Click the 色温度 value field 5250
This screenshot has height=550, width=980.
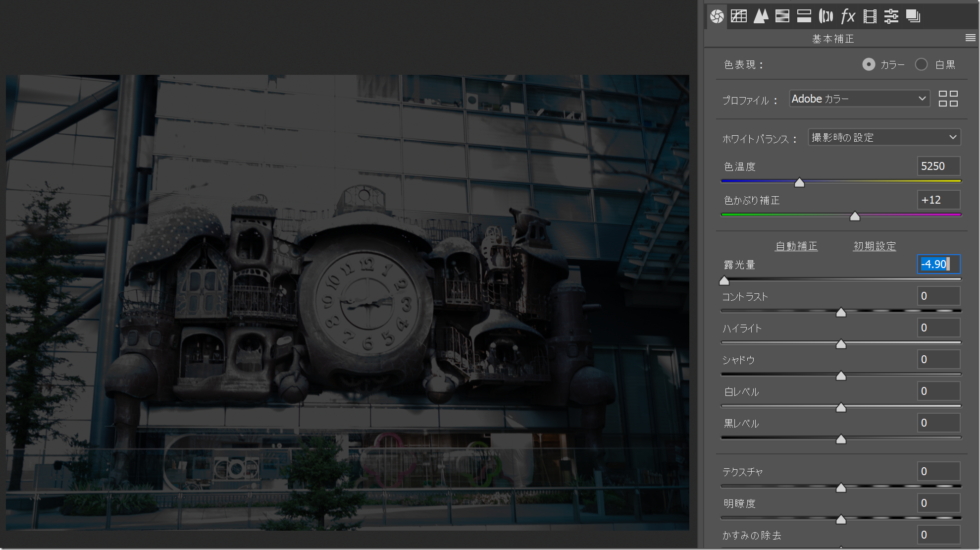coord(938,166)
